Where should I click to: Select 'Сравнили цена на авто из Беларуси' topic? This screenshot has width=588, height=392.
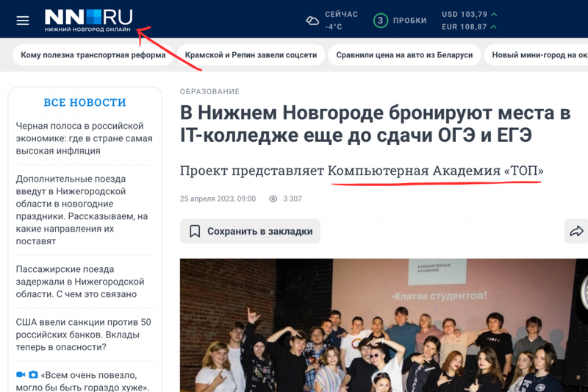(404, 55)
